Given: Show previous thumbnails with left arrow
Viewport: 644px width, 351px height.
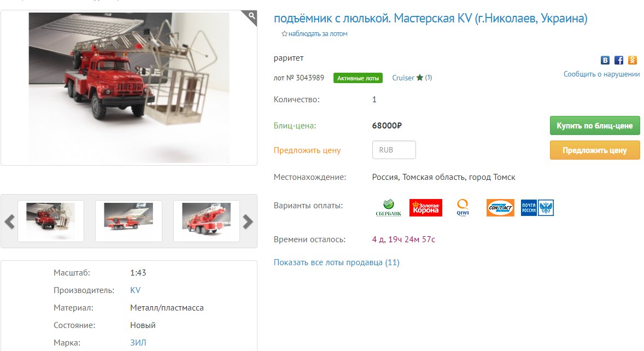Looking at the screenshot, I should click(9, 221).
